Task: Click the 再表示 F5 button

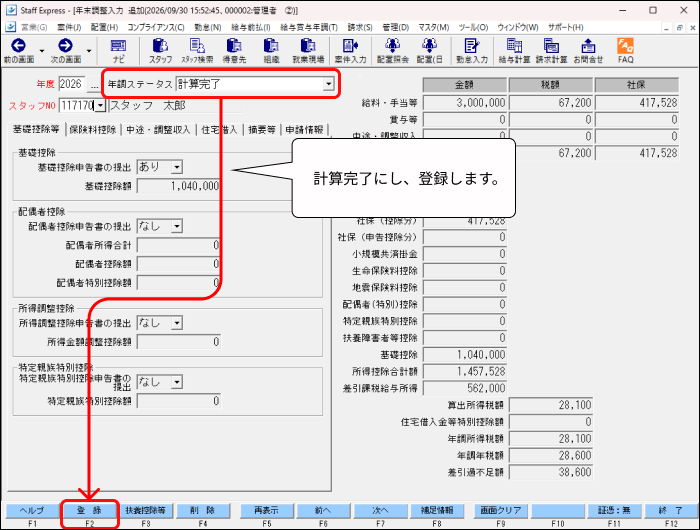Action: tap(267, 510)
